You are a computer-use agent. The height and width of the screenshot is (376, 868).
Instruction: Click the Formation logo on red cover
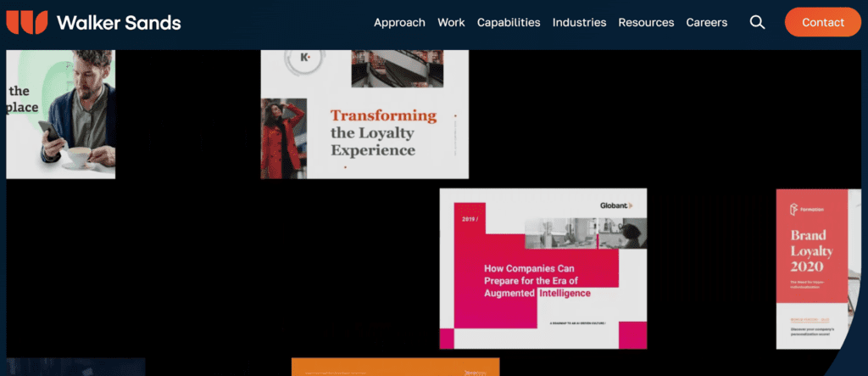point(807,210)
